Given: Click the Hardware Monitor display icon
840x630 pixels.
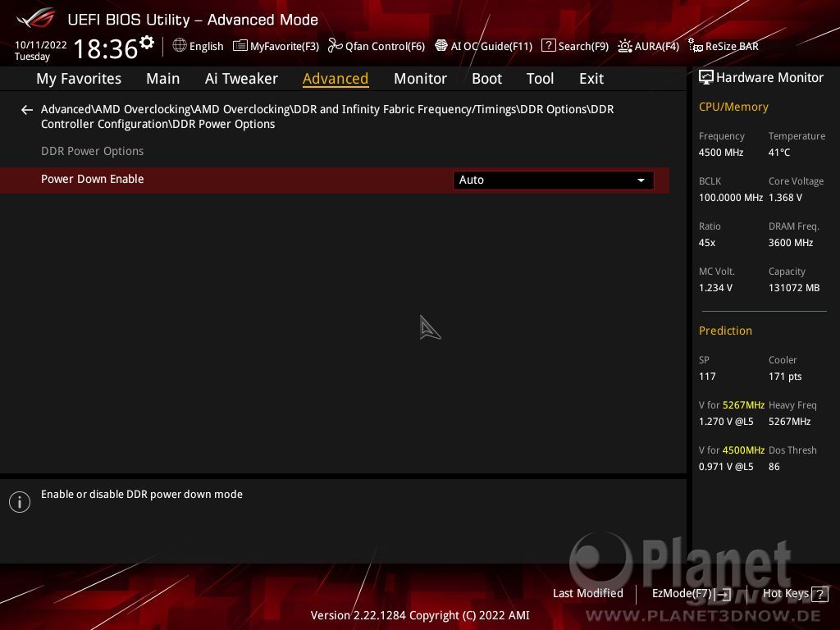Looking at the screenshot, I should click(x=706, y=78).
